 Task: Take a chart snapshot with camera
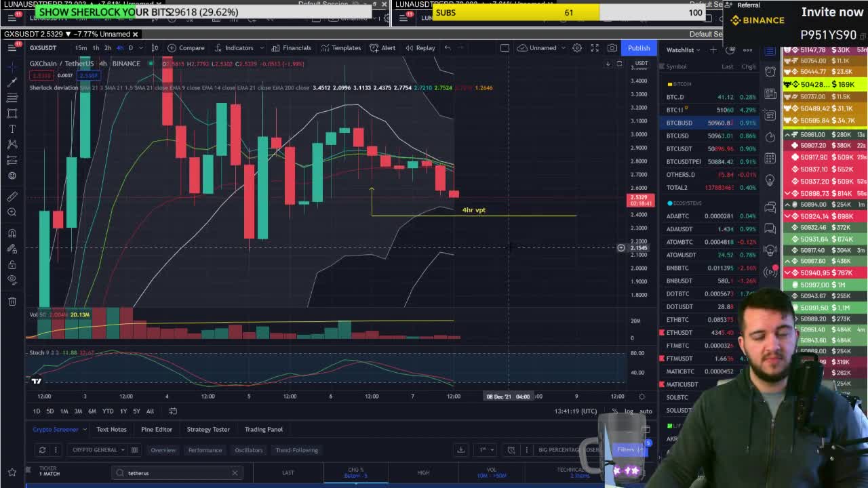tap(612, 47)
